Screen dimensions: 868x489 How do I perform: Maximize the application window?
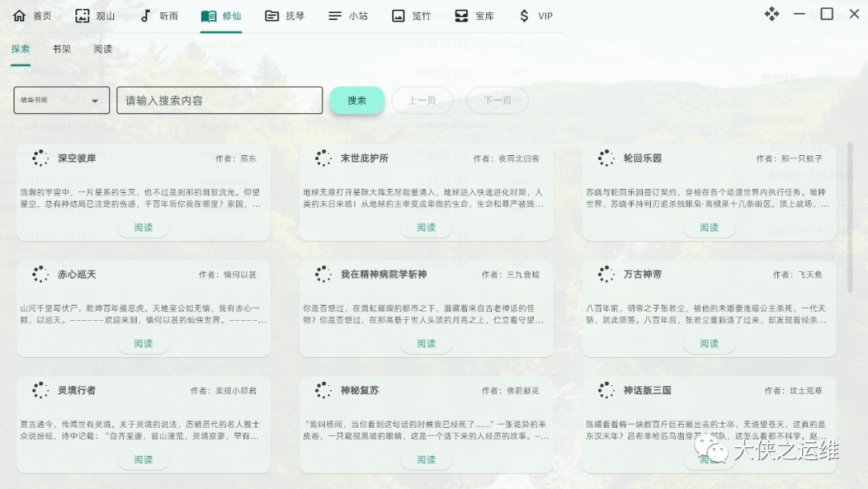click(x=826, y=14)
